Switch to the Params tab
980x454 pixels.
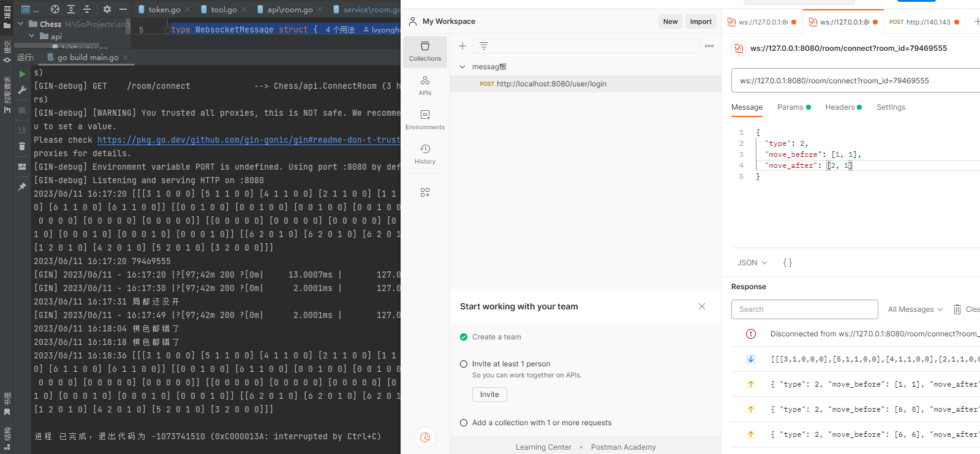pos(794,107)
